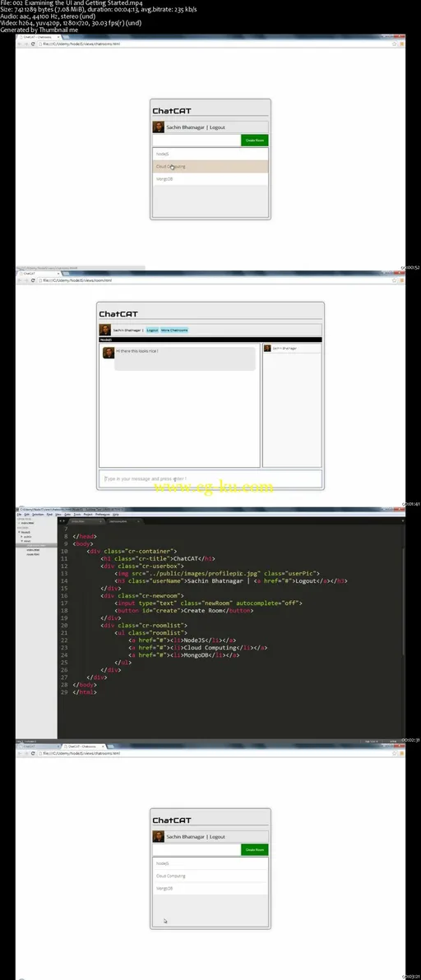Click profile picture in bottom chatrooms page
Viewport: 421px width, 980px height.
[159, 836]
